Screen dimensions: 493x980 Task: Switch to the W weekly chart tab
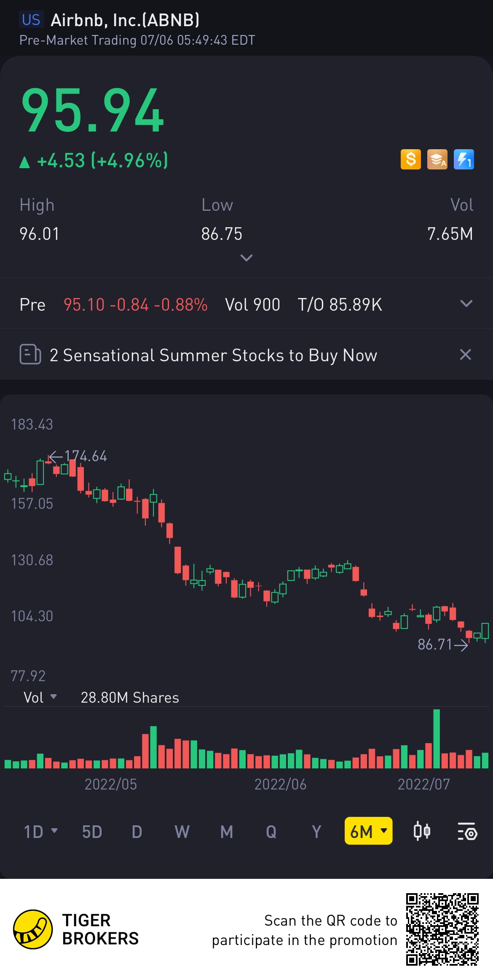(x=182, y=832)
